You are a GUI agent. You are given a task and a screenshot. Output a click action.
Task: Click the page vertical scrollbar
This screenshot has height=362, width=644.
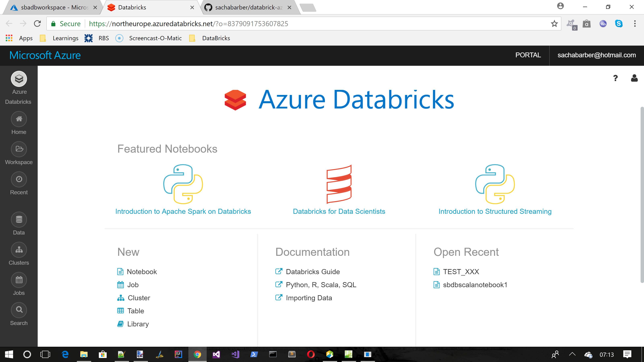click(x=642, y=195)
